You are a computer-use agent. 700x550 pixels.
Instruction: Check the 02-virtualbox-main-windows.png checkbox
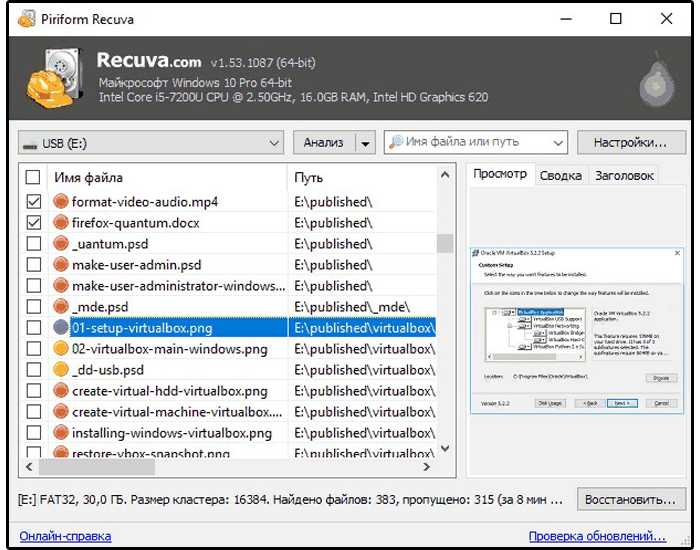(34, 348)
